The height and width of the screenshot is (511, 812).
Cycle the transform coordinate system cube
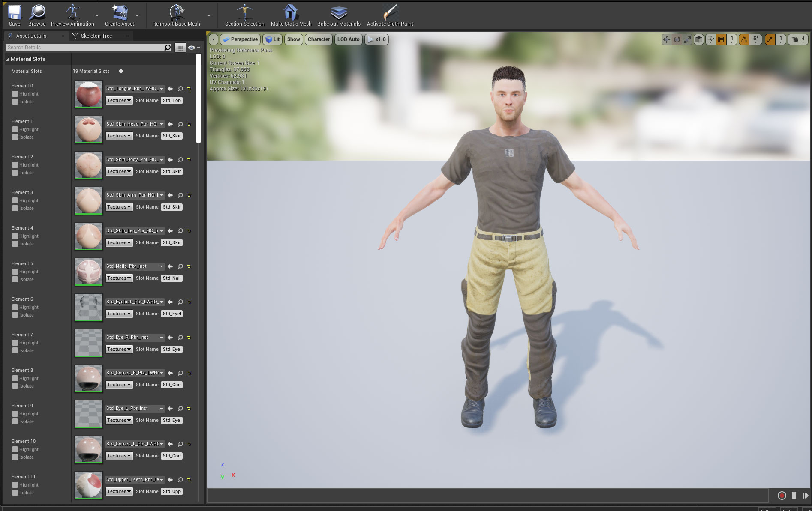point(699,39)
